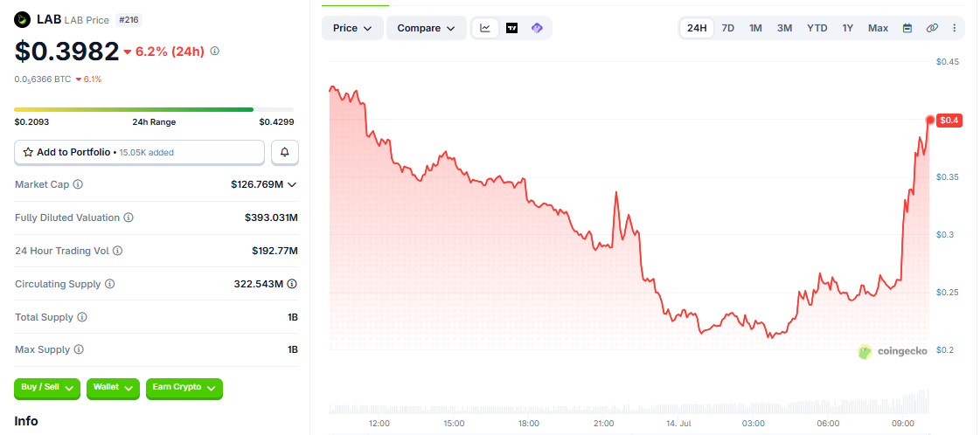Click the $126.769M market cap value

257,184
